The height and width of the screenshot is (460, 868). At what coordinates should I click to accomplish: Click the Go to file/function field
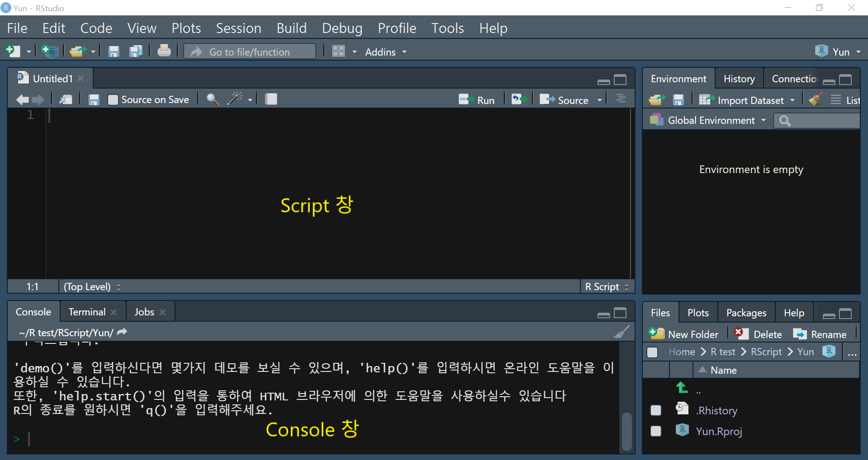(250, 52)
